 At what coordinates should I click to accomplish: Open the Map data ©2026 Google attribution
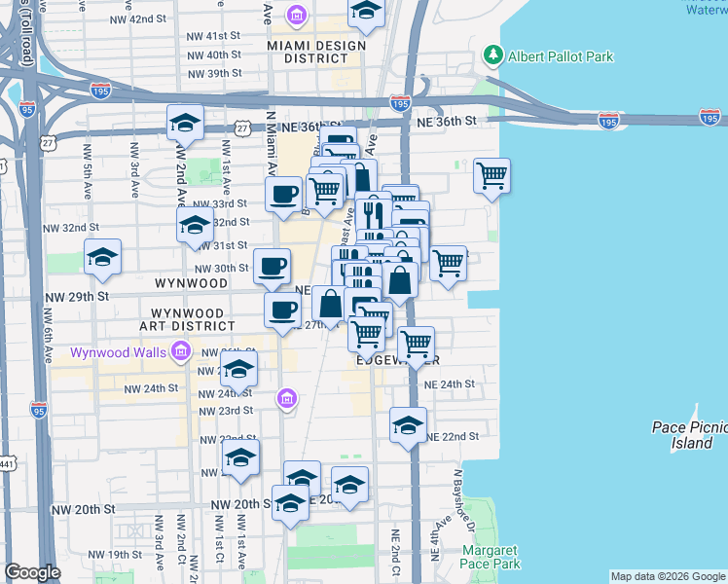point(668,576)
